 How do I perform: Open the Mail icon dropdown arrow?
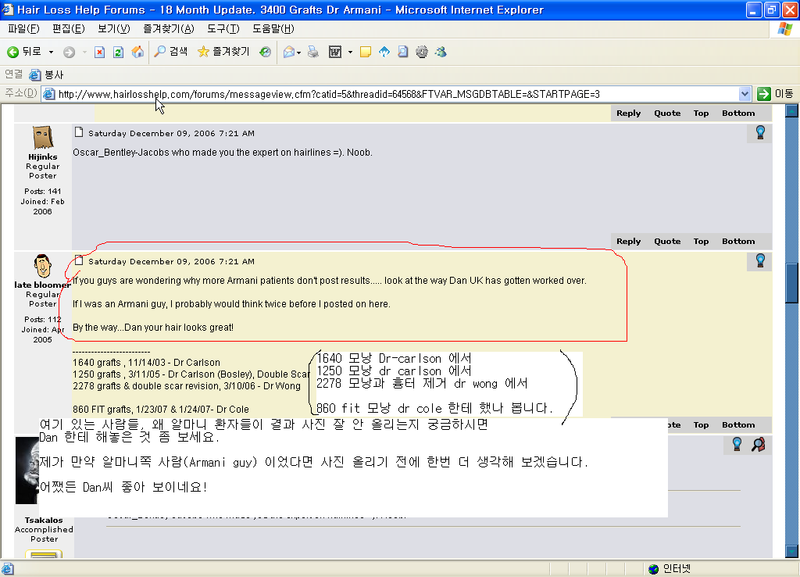tap(299, 52)
